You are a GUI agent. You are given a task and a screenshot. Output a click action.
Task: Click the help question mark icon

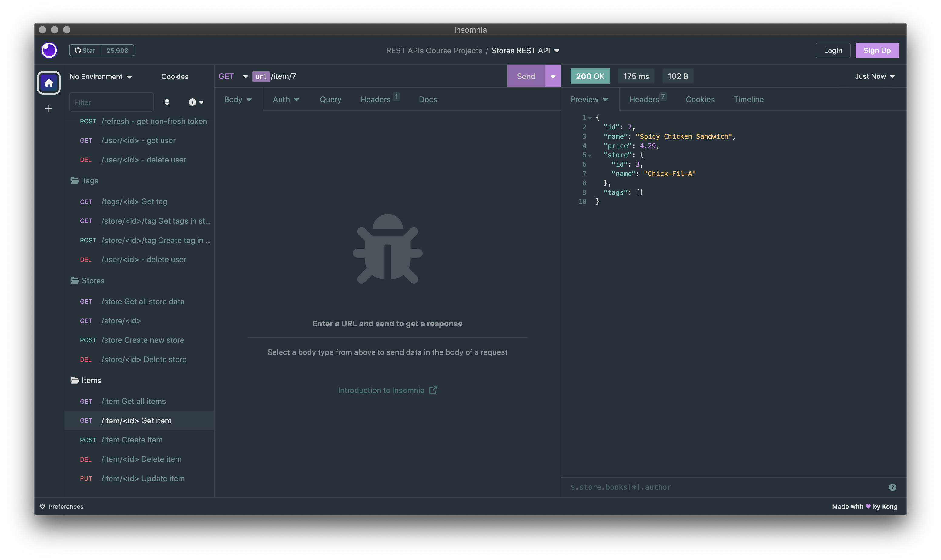pyautogui.click(x=892, y=487)
